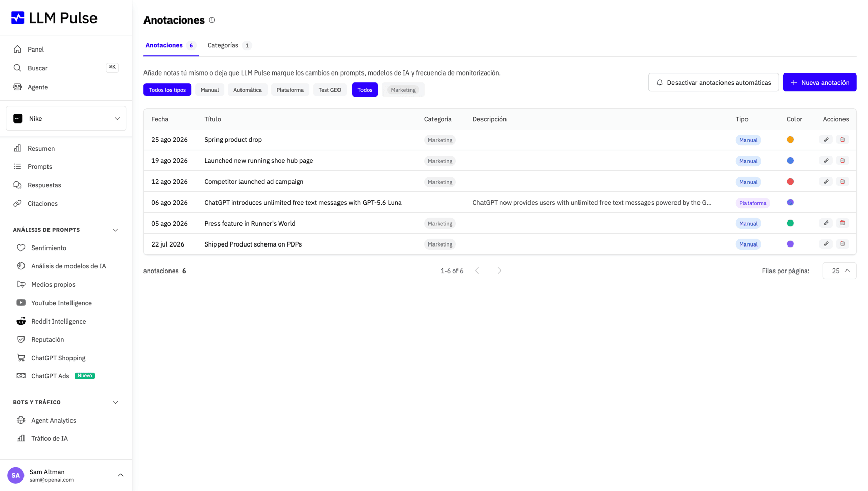Open Resumen in the sidebar
The width and height of the screenshot is (868, 491).
tap(41, 148)
